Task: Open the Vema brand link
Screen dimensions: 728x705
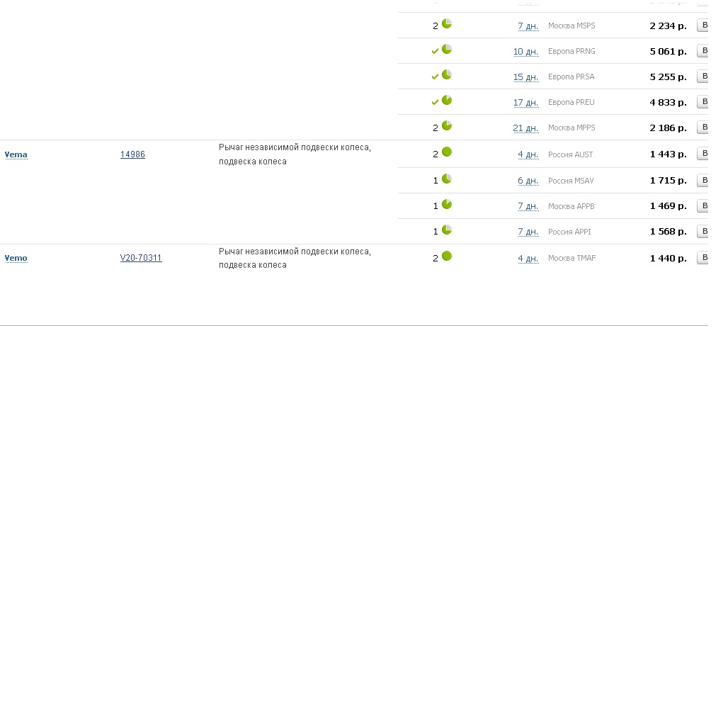Action: pyautogui.click(x=16, y=154)
